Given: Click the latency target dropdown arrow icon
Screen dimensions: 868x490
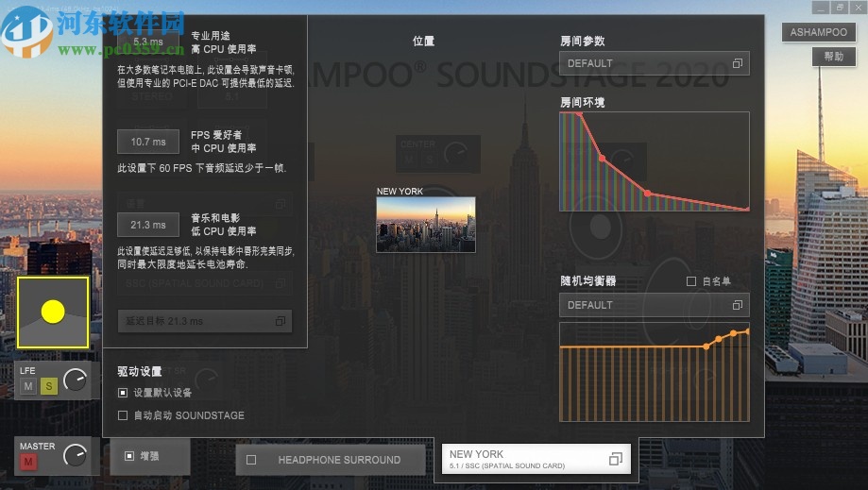Looking at the screenshot, I should (281, 321).
